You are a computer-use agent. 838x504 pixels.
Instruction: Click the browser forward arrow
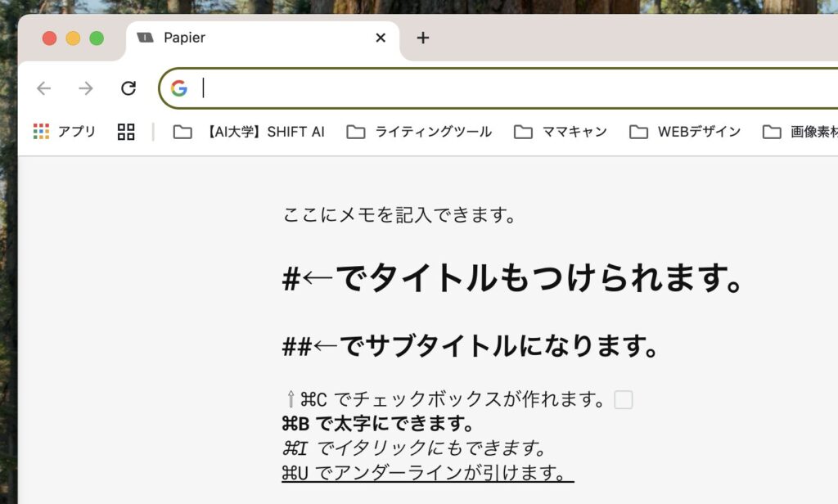(x=86, y=88)
